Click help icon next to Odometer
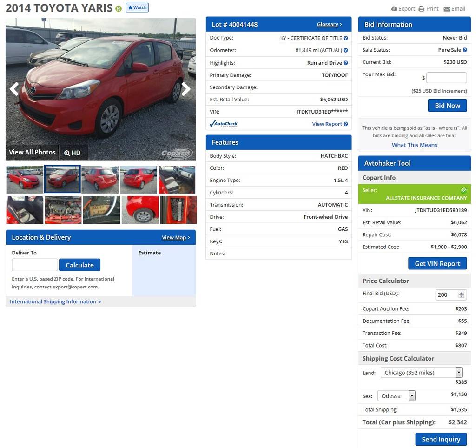The image size is (476, 448). pos(345,50)
